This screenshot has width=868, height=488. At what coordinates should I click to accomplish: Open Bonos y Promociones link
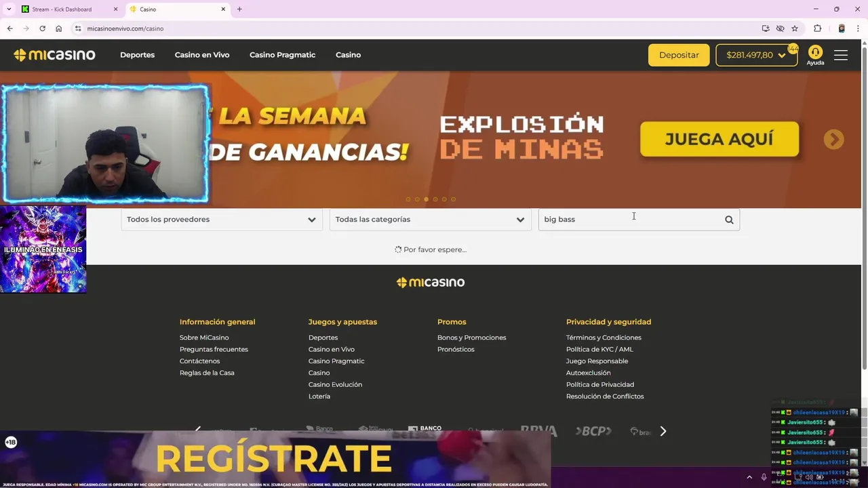pyautogui.click(x=471, y=338)
